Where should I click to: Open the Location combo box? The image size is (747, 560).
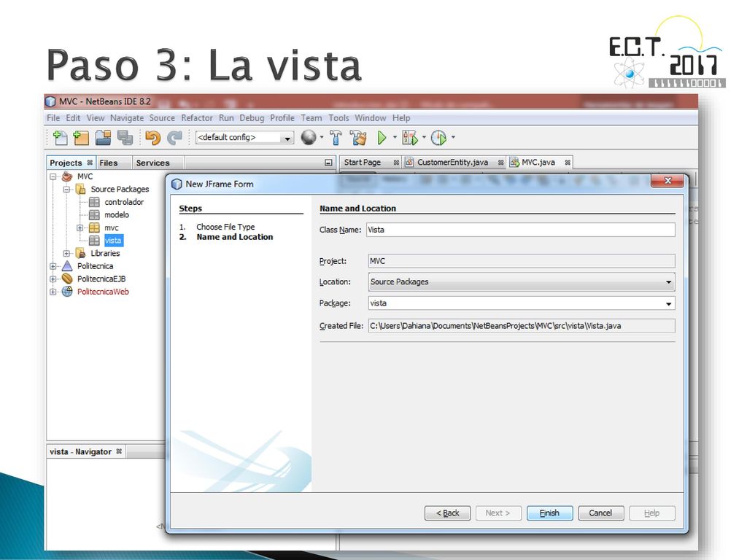pos(668,282)
